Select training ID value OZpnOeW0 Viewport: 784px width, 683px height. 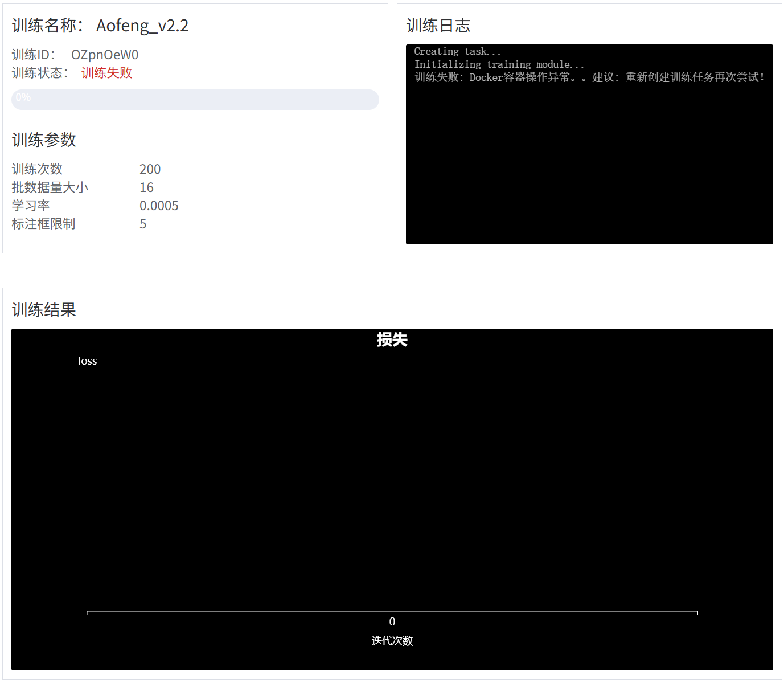coord(105,55)
